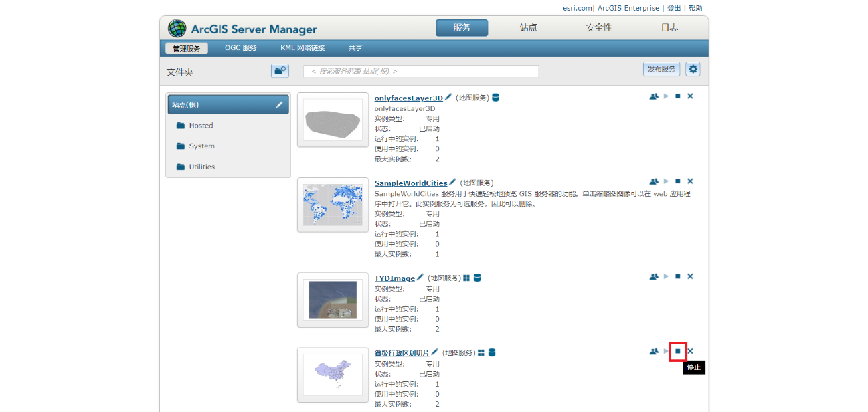868x412 pixels.
Task: Click the 省级行政区划切片 China map thumbnail
Action: tap(333, 375)
